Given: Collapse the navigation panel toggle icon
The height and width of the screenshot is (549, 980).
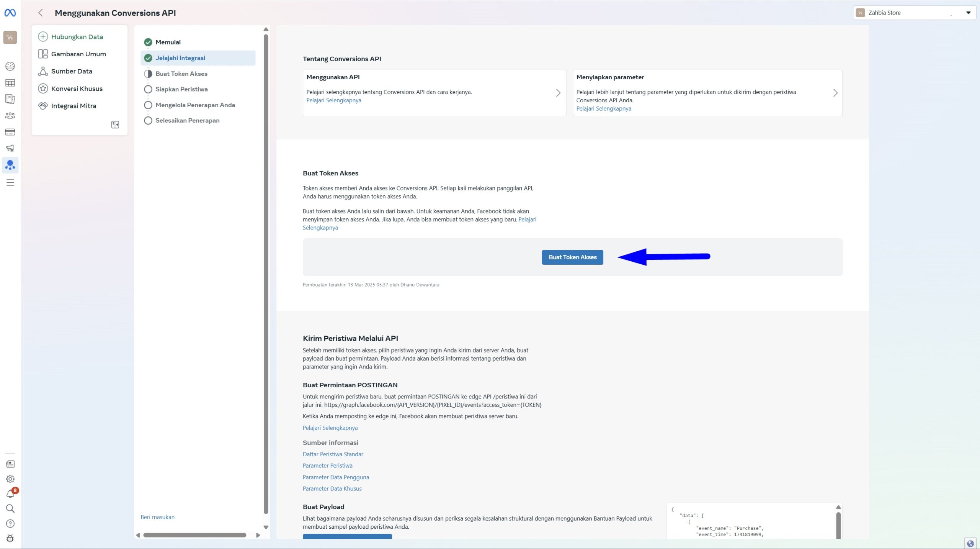Looking at the screenshot, I should click(115, 125).
